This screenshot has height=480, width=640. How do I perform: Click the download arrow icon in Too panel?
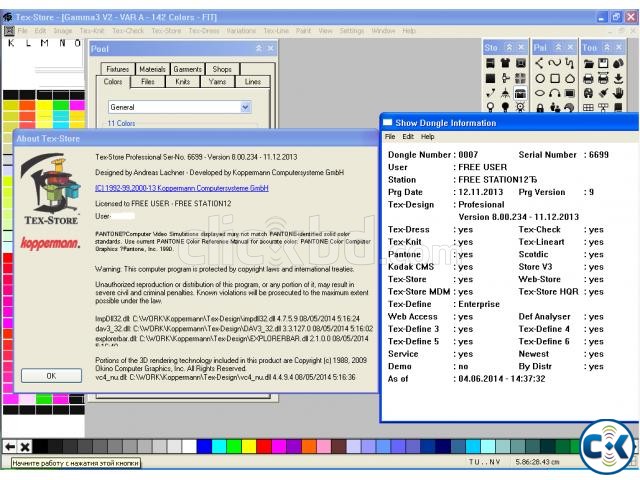[618, 78]
